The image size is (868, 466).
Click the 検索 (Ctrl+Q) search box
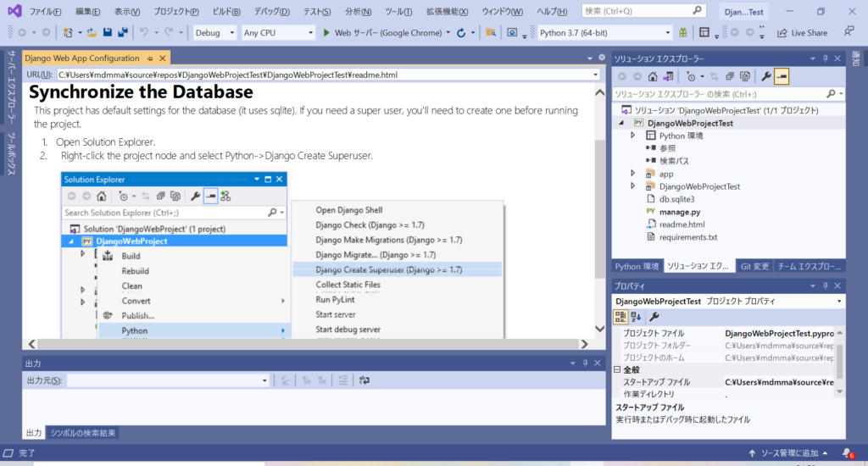(x=643, y=11)
